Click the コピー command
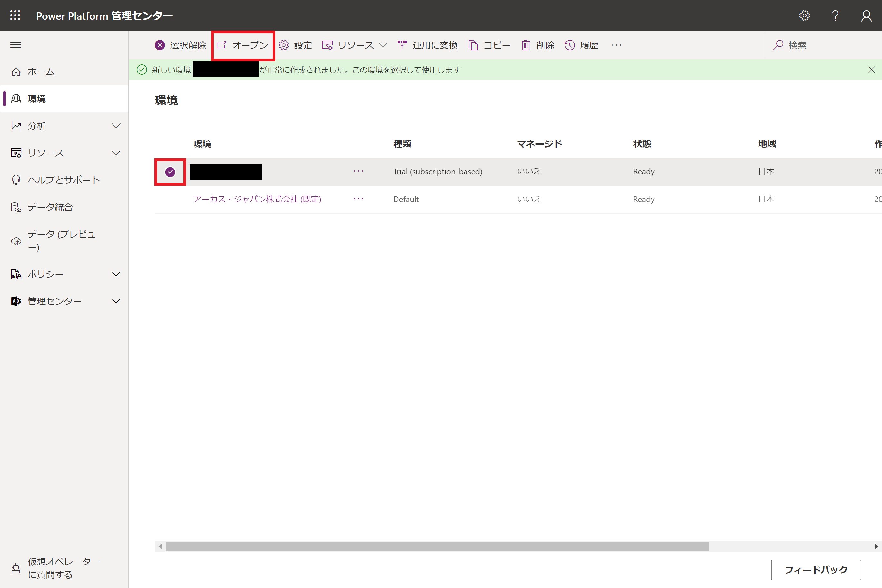The width and height of the screenshot is (882, 588). (489, 45)
